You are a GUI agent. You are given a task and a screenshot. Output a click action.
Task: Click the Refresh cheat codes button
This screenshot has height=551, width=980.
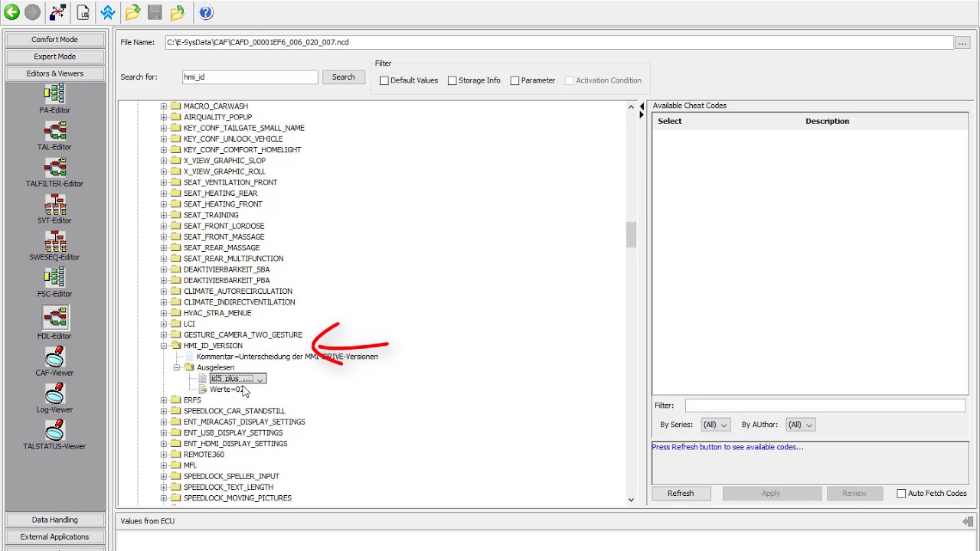pyautogui.click(x=681, y=494)
